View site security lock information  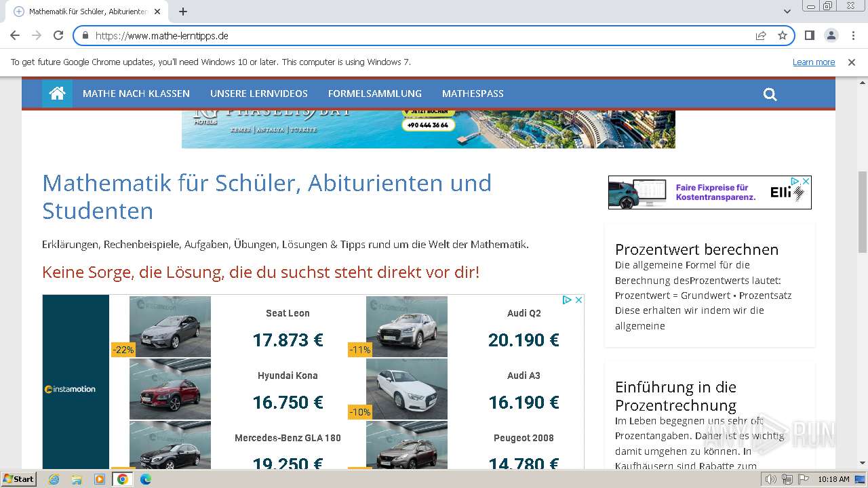pyautogui.click(x=85, y=35)
